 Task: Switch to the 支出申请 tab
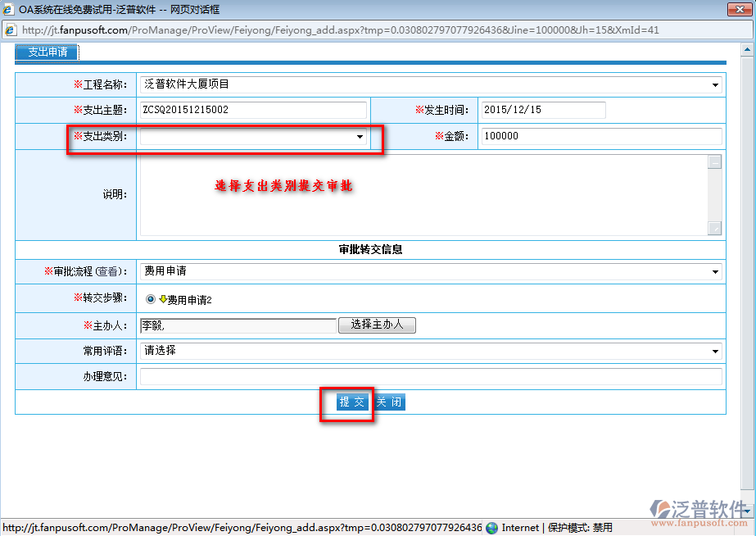[48, 52]
